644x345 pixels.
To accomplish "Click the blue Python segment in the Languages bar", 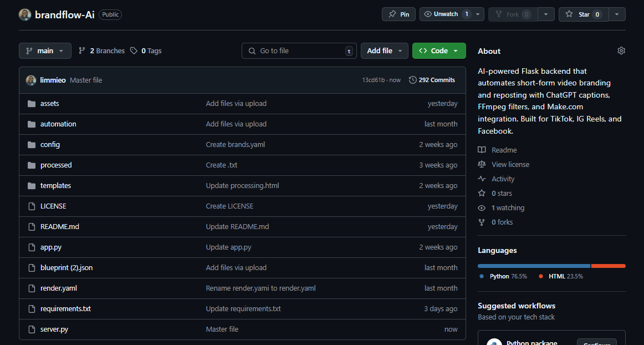I will click(534, 266).
